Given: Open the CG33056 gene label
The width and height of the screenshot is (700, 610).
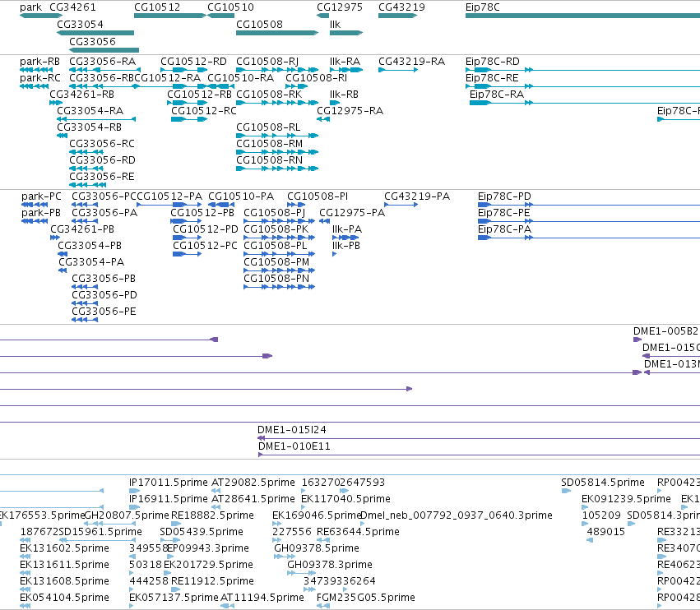Looking at the screenshot, I should pyautogui.click(x=92, y=41).
